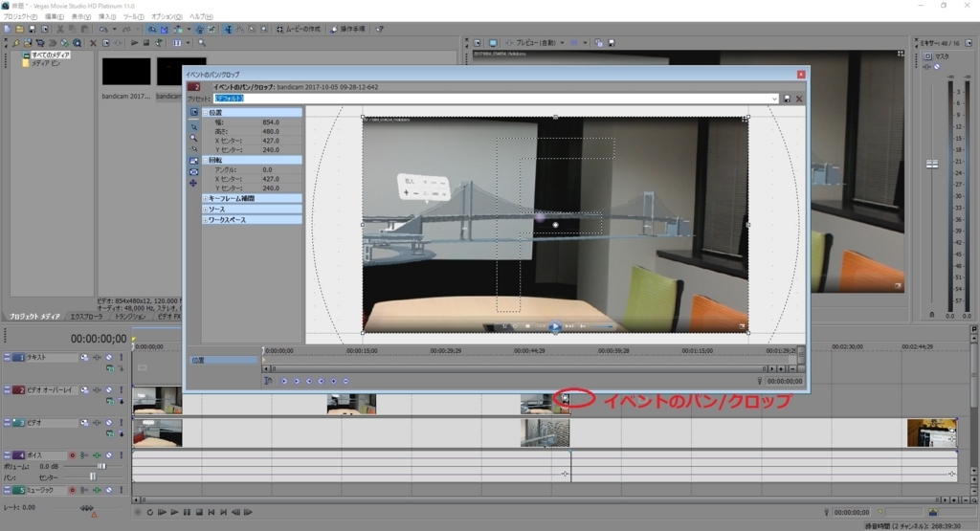
Task: Toggle Lock aspect ratio icon in Pan/Crop
Action: tap(193, 161)
